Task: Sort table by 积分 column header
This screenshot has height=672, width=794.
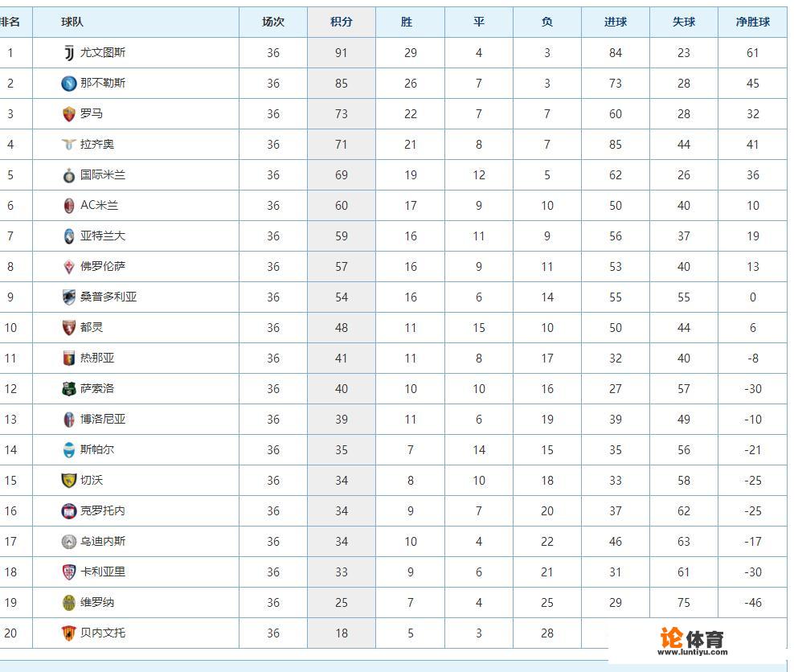Action: pos(342,23)
